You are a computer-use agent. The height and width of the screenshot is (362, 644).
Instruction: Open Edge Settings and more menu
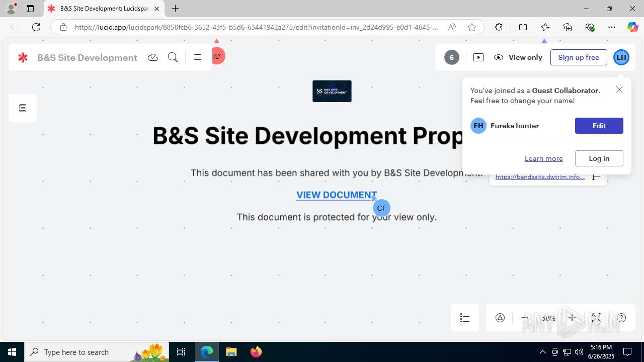612,27
